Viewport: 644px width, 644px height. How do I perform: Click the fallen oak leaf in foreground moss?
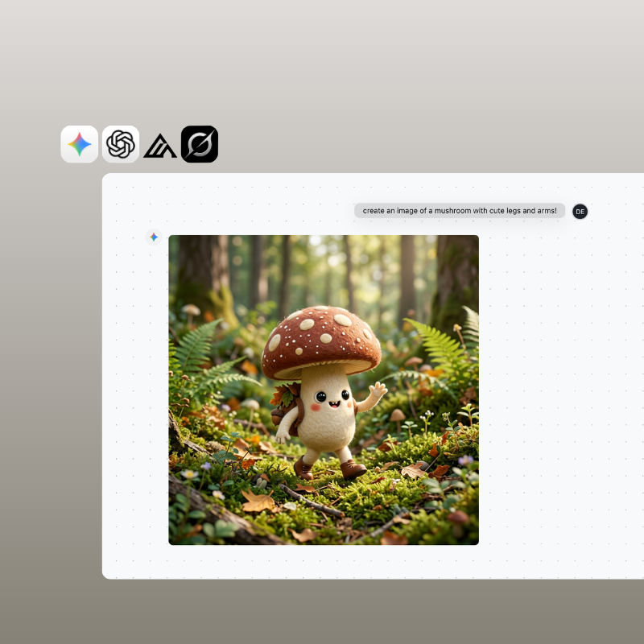258,501
